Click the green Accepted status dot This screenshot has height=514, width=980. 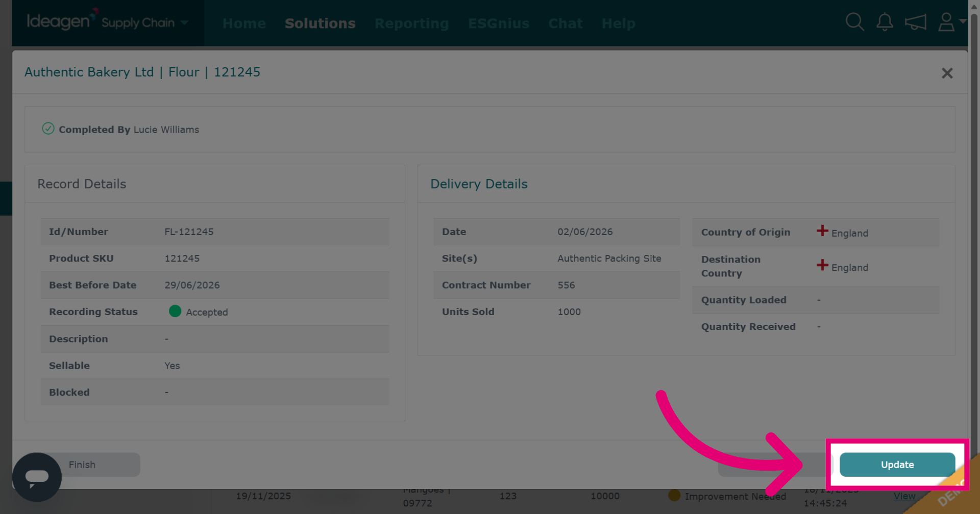click(175, 311)
